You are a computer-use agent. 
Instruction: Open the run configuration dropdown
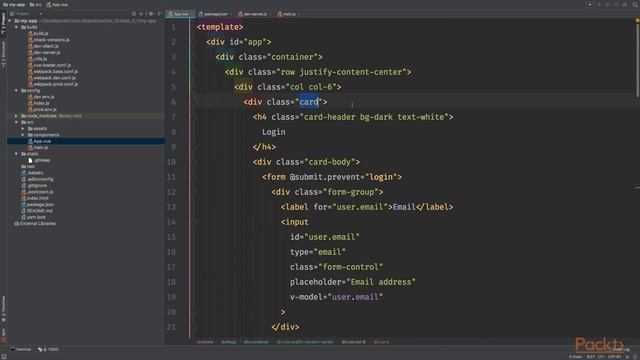click(589, 4)
